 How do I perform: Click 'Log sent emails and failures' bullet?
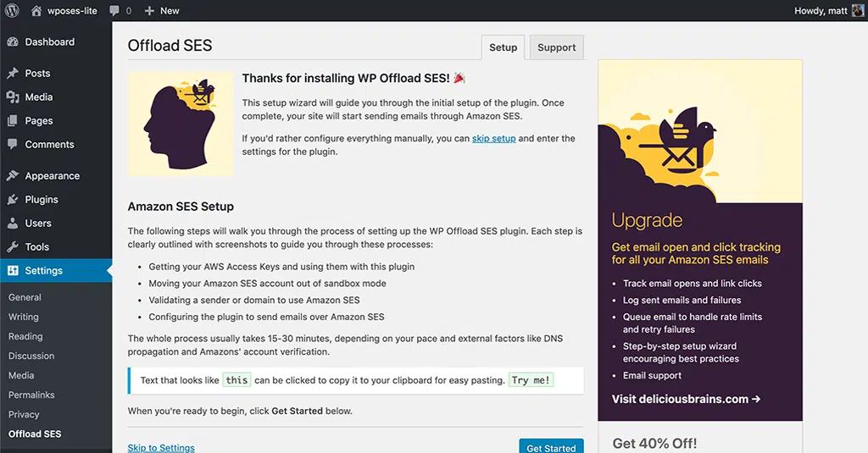click(682, 300)
